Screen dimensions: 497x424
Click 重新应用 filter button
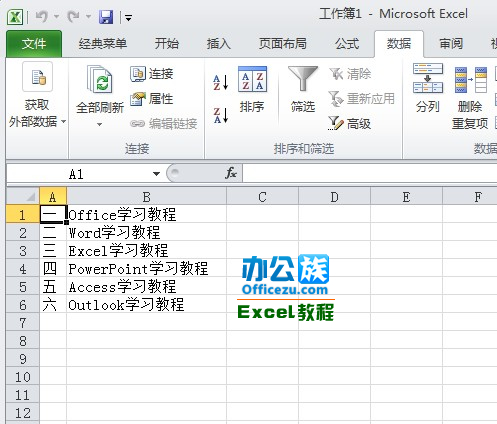[362, 99]
